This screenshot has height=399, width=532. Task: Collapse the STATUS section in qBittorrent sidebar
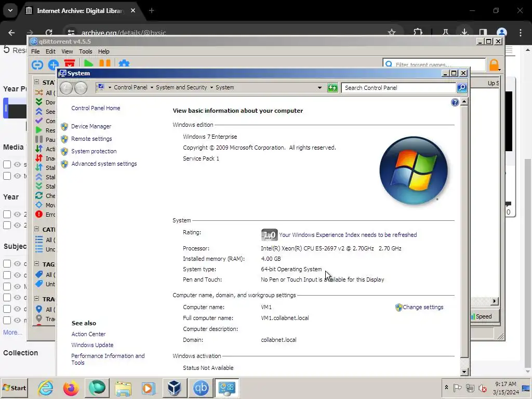coord(36,82)
